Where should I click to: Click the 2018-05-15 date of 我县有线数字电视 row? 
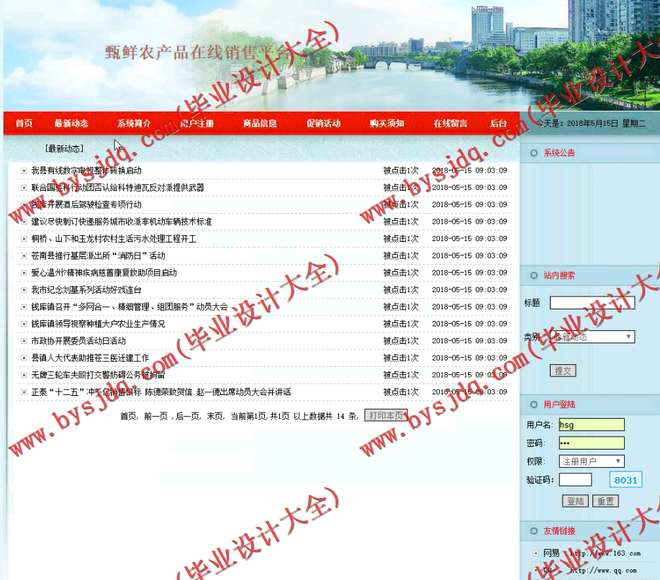[x=469, y=170]
